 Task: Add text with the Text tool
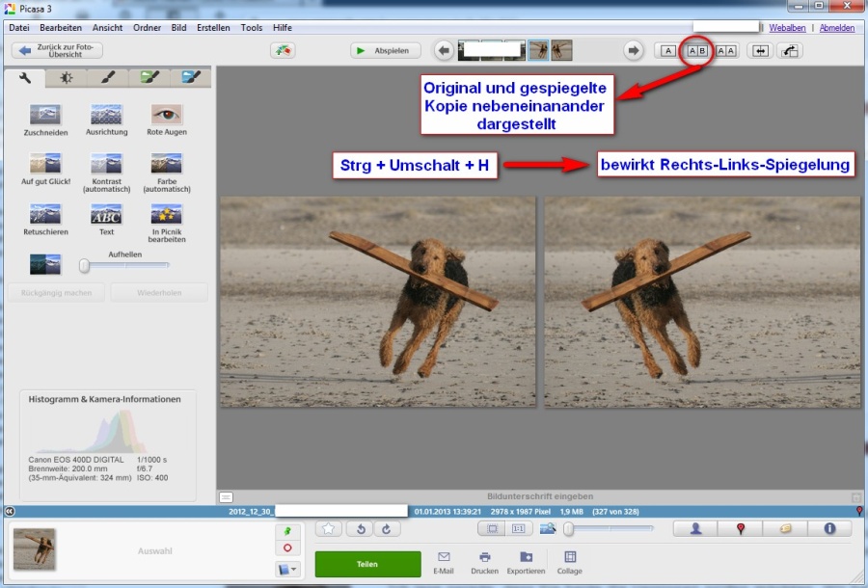(106, 214)
